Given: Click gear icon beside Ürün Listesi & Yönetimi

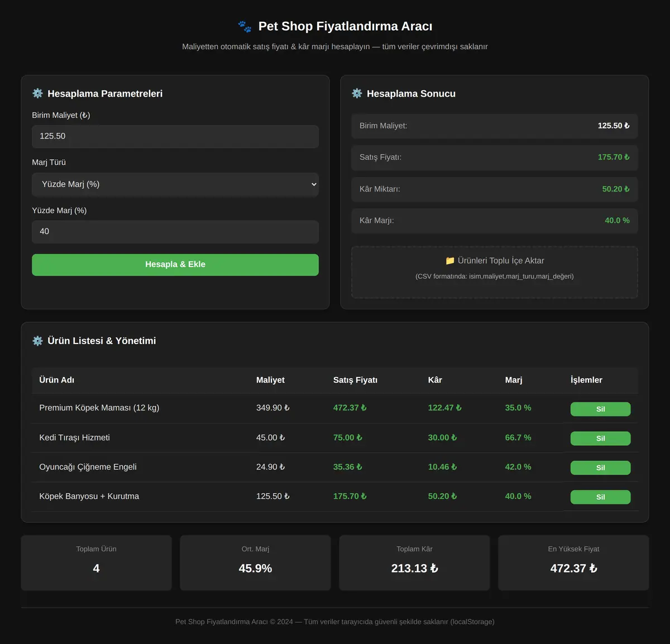Looking at the screenshot, I should tap(37, 341).
